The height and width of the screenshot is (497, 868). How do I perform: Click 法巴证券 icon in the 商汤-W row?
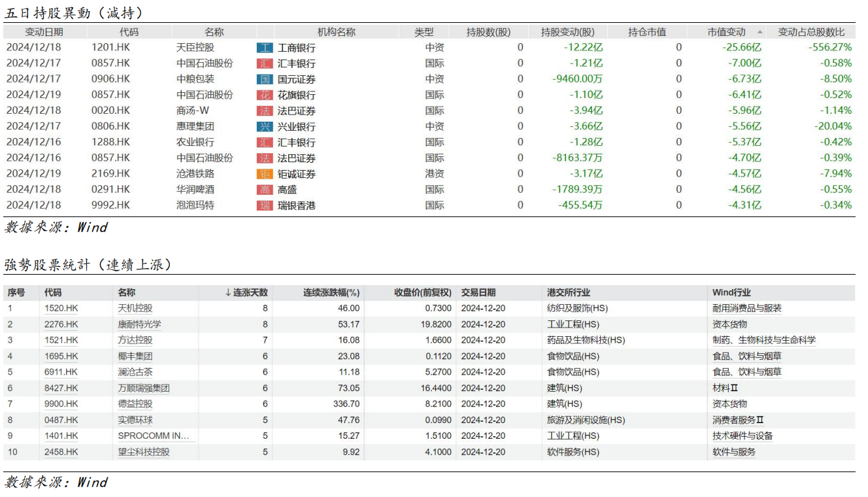[264, 111]
